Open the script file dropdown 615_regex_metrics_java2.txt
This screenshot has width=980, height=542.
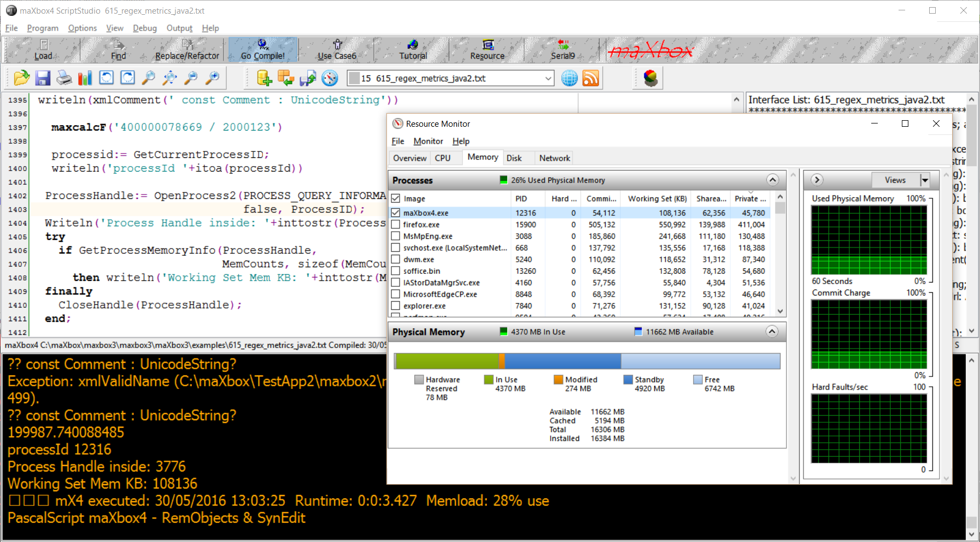tap(548, 78)
